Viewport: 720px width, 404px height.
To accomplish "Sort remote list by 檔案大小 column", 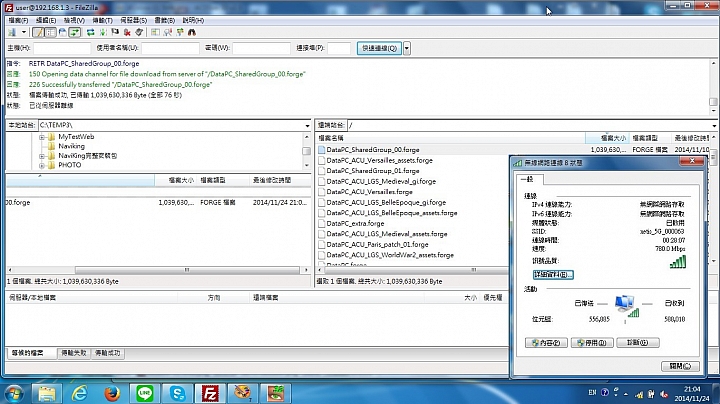I will click(608, 138).
